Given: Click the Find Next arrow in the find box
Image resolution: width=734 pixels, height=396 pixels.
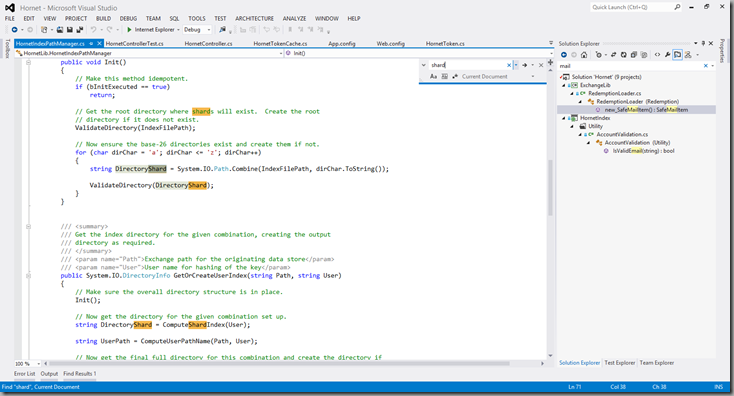Looking at the screenshot, I should (524, 65).
